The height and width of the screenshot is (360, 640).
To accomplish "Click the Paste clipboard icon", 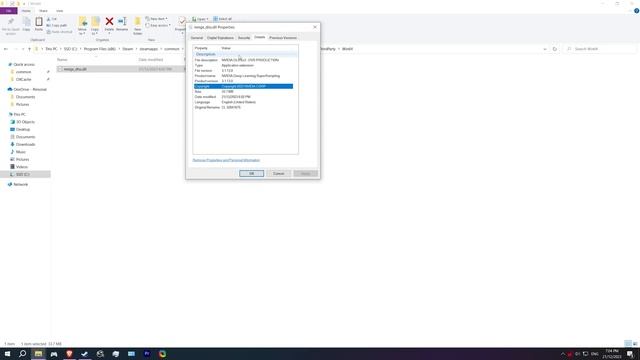I will pos(39,24).
